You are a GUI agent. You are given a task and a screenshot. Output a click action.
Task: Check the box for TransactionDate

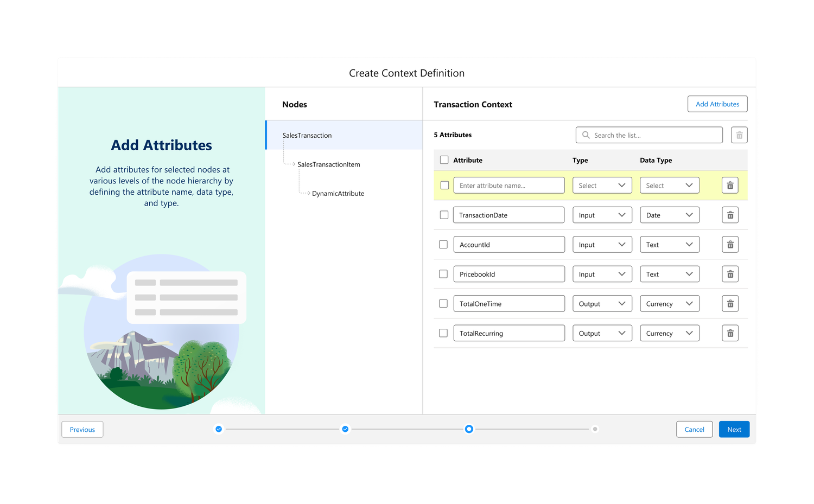444,215
